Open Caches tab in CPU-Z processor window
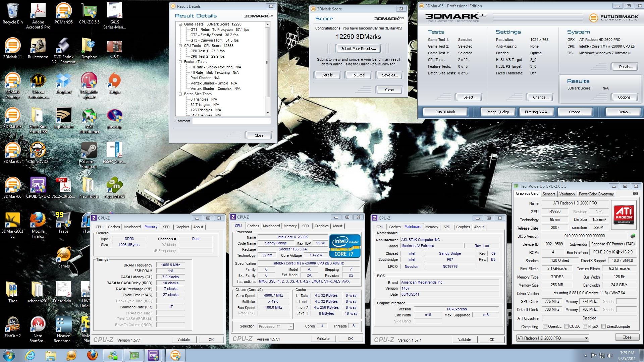The height and width of the screenshot is (362, 644). [253, 226]
